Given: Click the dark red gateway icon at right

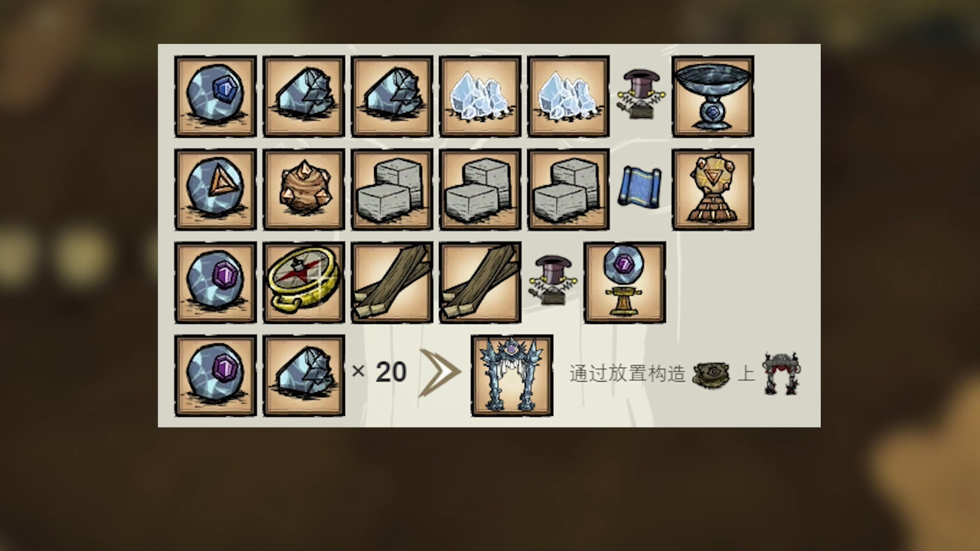Looking at the screenshot, I should 781,374.
